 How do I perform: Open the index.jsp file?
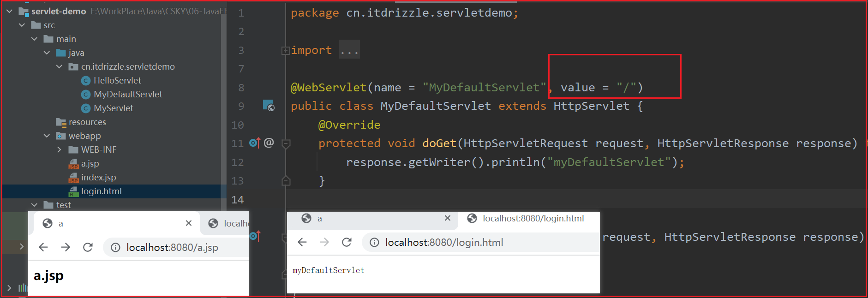[98, 177]
